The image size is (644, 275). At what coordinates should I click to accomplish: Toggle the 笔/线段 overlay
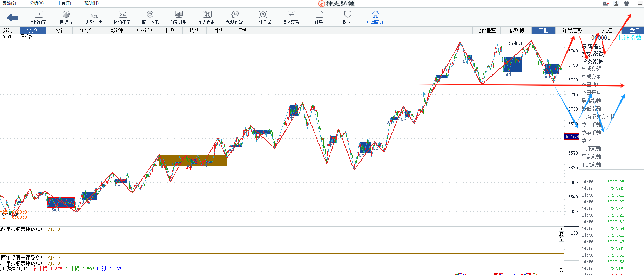click(x=516, y=30)
